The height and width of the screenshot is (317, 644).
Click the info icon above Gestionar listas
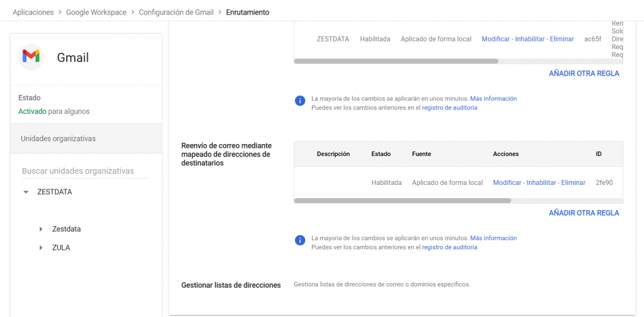(x=300, y=240)
